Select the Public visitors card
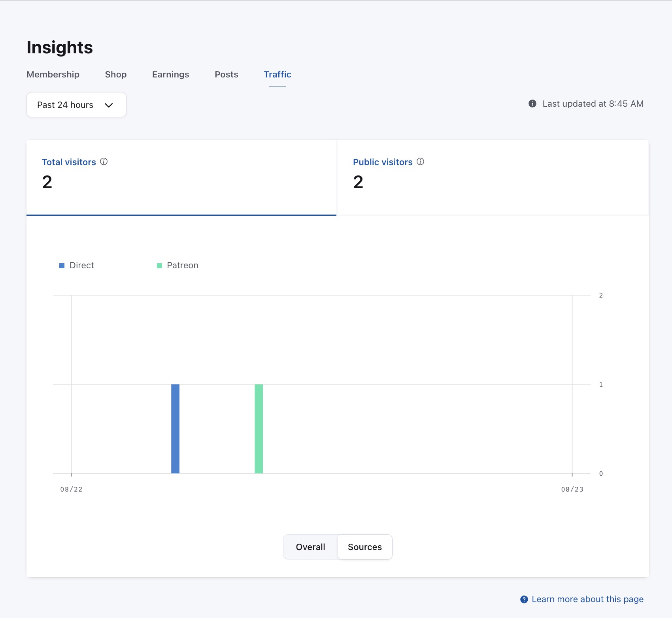This screenshot has width=672, height=618. 493,177
